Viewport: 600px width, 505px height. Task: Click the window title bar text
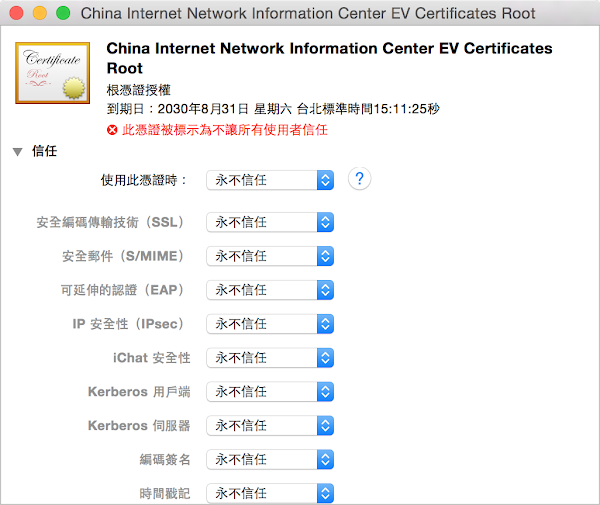308,13
